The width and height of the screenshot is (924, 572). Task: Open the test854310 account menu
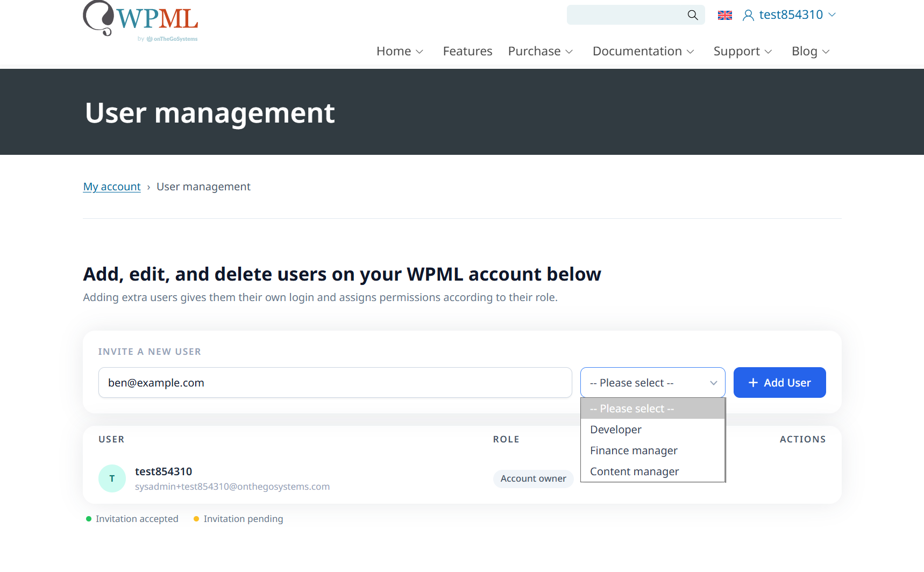[791, 15]
